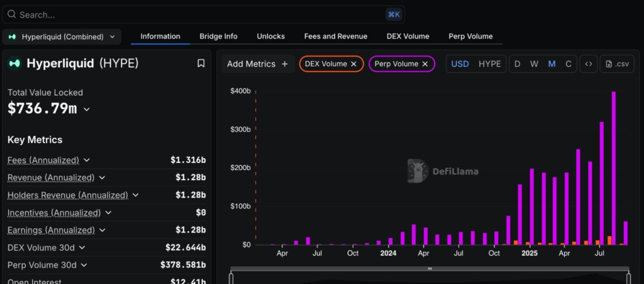Grab the right range slider handle

tap(629, 278)
